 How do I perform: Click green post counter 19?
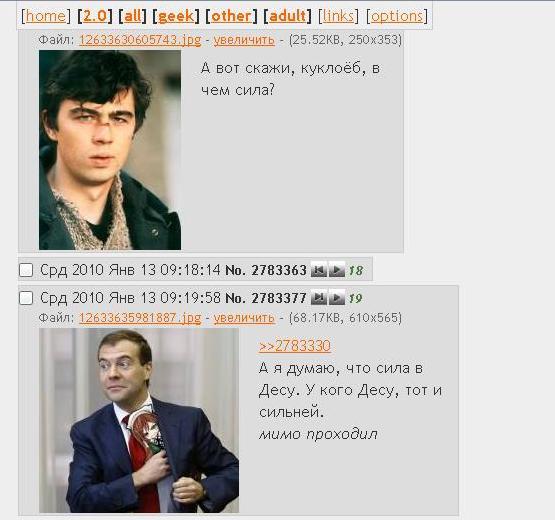355,298
